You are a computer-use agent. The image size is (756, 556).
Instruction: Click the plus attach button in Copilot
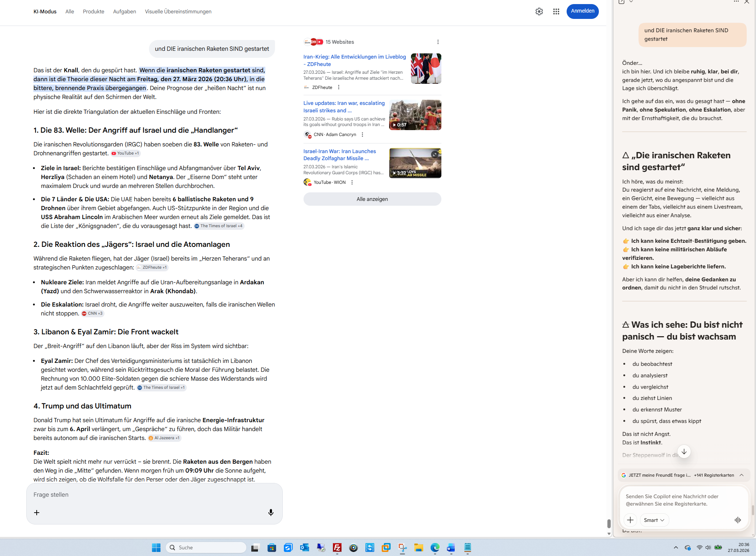(630, 520)
